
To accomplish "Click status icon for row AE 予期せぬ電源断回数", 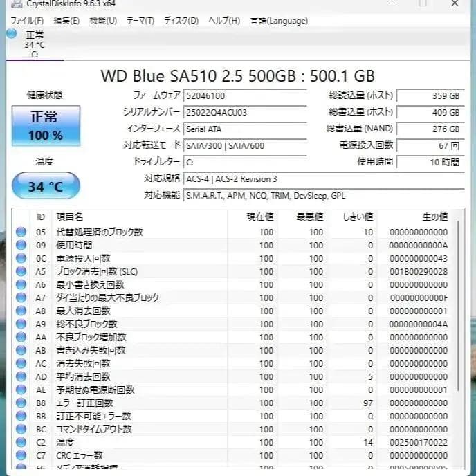I will click(21, 390).
